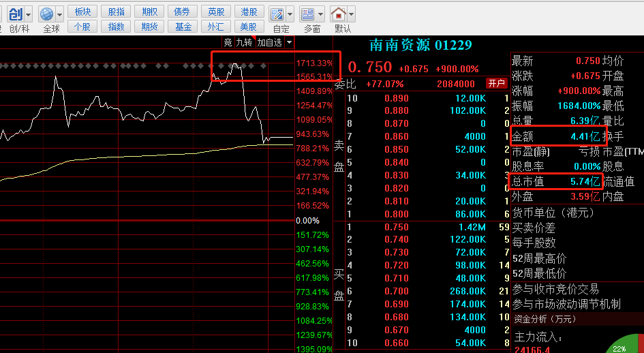Click the 自定 custom layout icon
Screen dimensions: 644x353
point(277,15)
